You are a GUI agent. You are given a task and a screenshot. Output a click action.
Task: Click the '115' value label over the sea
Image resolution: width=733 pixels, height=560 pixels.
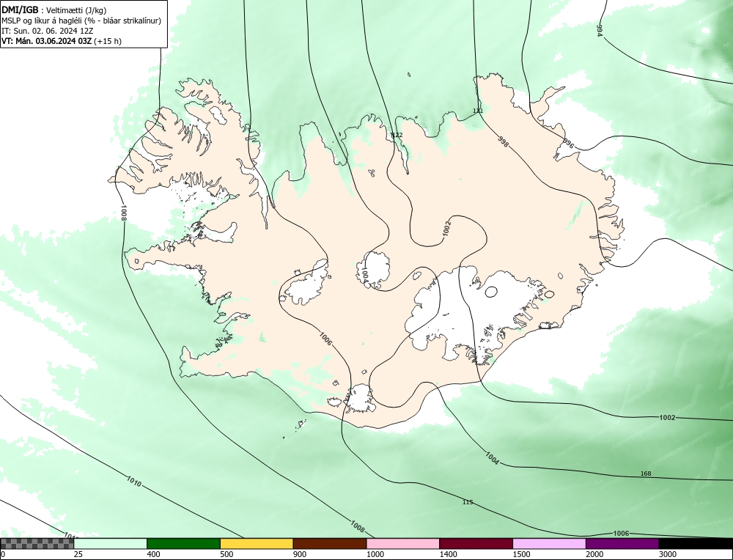[468, 502]
